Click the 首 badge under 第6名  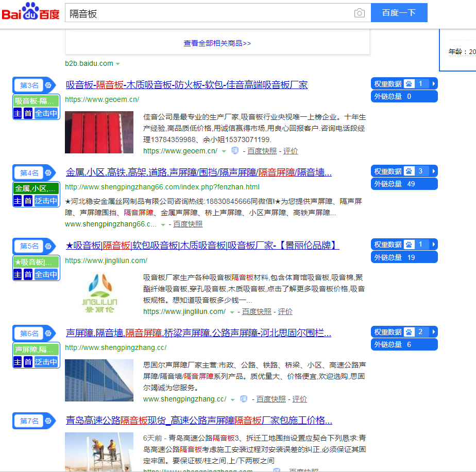[x=28, y=362]
